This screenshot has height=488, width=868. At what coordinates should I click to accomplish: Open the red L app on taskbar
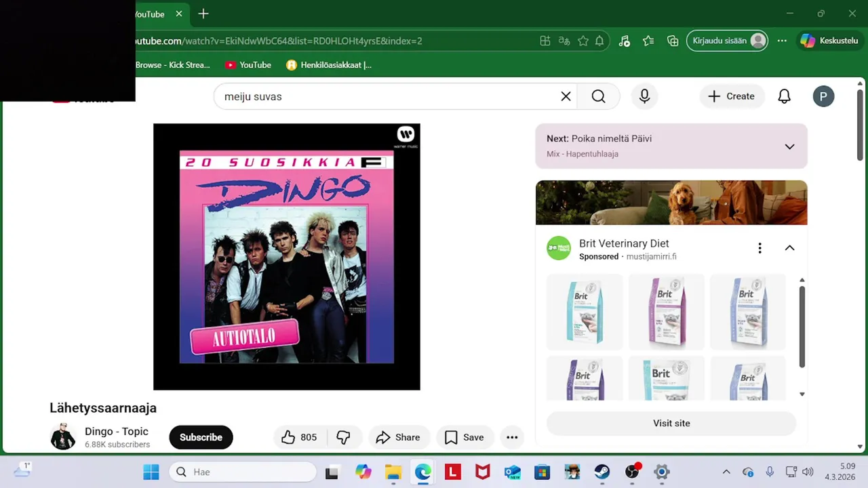click(x=453, y=472)
